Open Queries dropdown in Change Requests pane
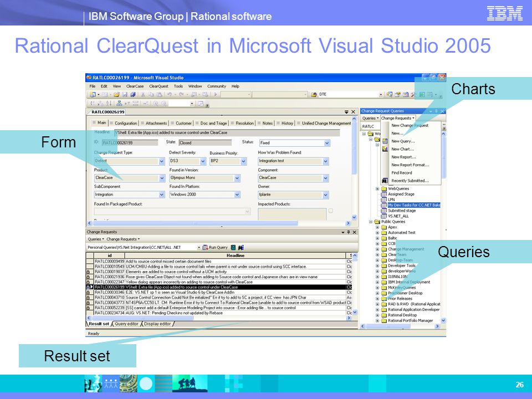Screen dimensions: 532x399 96,239
